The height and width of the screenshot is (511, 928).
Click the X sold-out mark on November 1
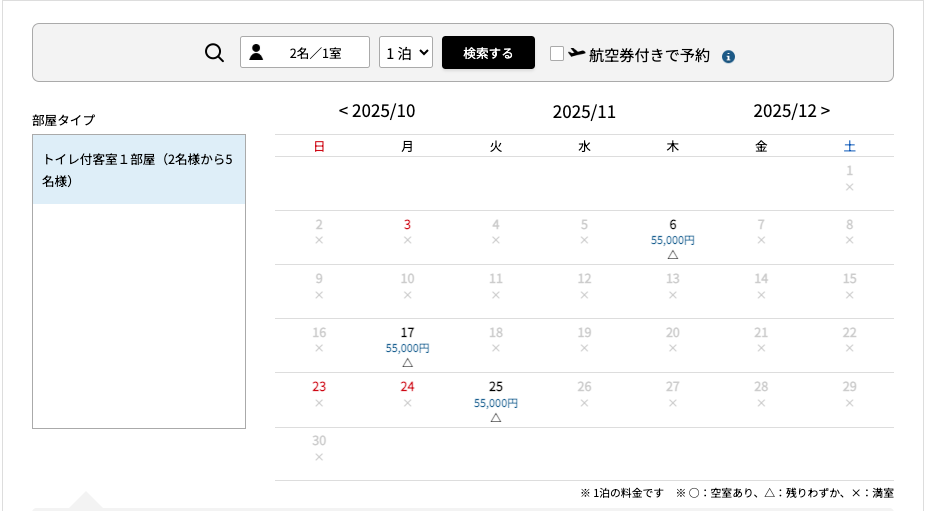[849, 187]
